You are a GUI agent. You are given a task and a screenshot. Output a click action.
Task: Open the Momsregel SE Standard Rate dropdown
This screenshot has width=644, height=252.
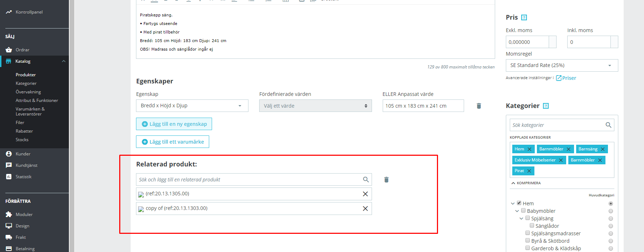click(x=562, y=66)
